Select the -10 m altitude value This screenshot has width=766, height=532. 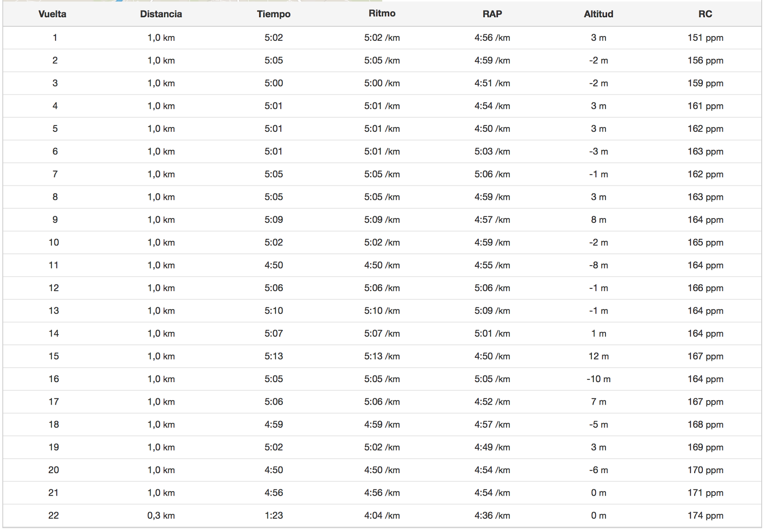tap(598, 379)
